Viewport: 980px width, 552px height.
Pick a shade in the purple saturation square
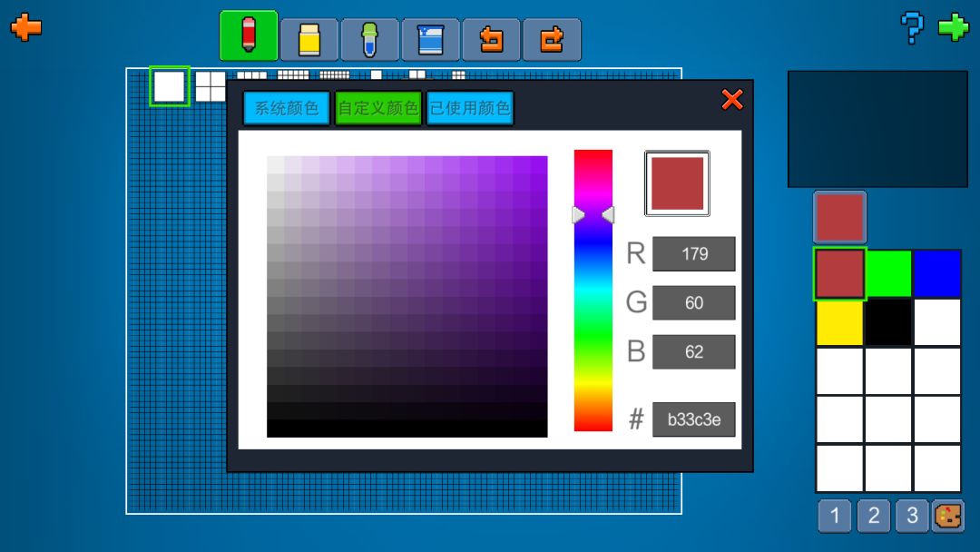pos(407,296)
